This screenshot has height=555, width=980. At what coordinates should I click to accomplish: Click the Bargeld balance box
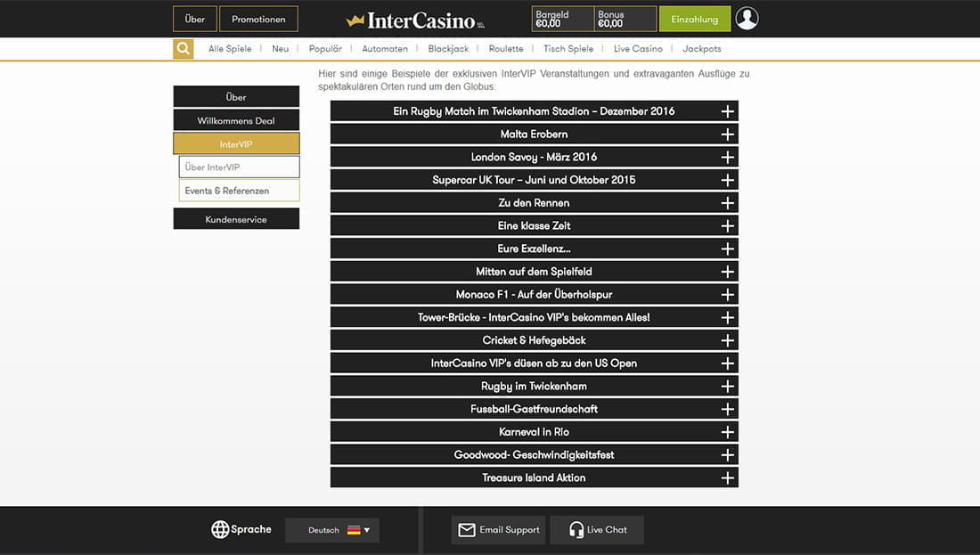562,19
